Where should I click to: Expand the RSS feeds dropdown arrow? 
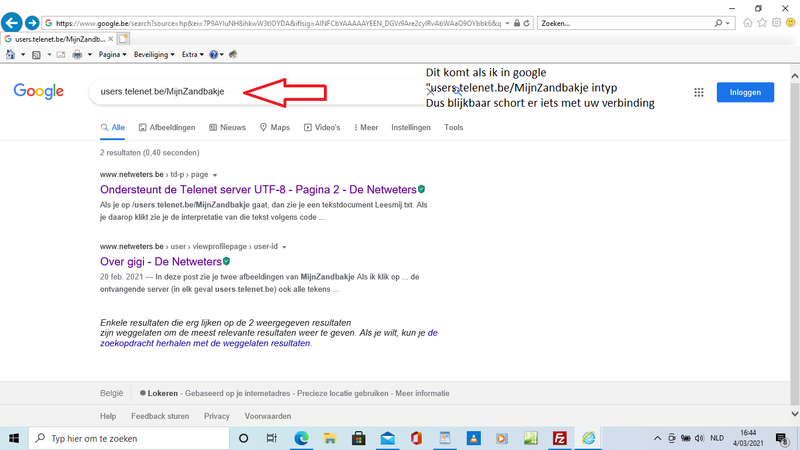click(x=49, y=55)
